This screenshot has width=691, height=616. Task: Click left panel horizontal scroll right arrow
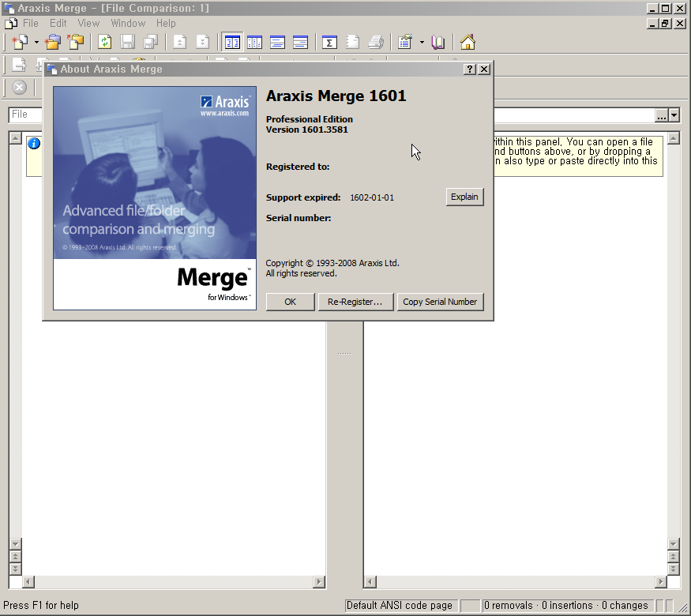click(319, 582)
